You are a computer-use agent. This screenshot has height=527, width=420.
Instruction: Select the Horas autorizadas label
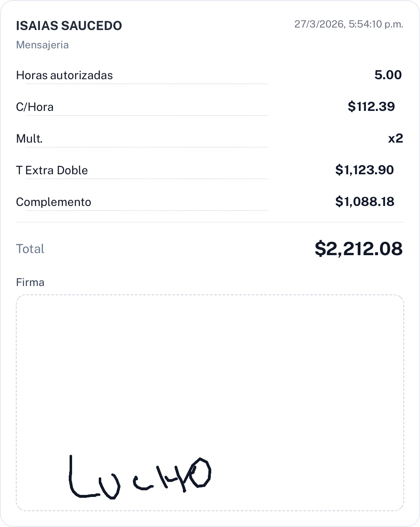pyautogui.click(x=64, y=75)
